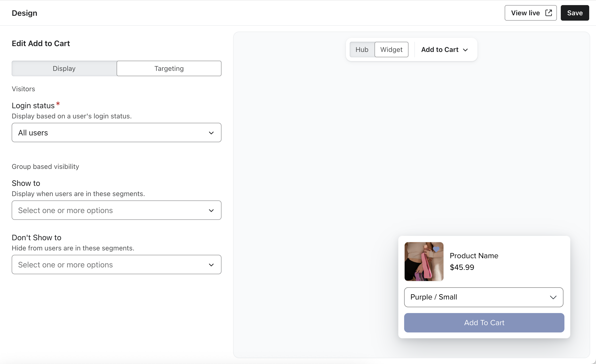Click the product thumbnail image
The image size is (596, 364).
click(x=424, y=262)
